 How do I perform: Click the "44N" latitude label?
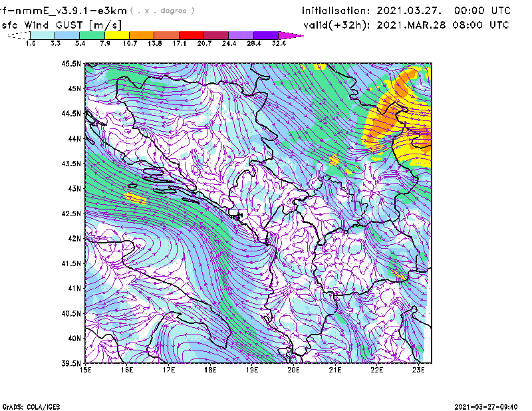point(74,138)
